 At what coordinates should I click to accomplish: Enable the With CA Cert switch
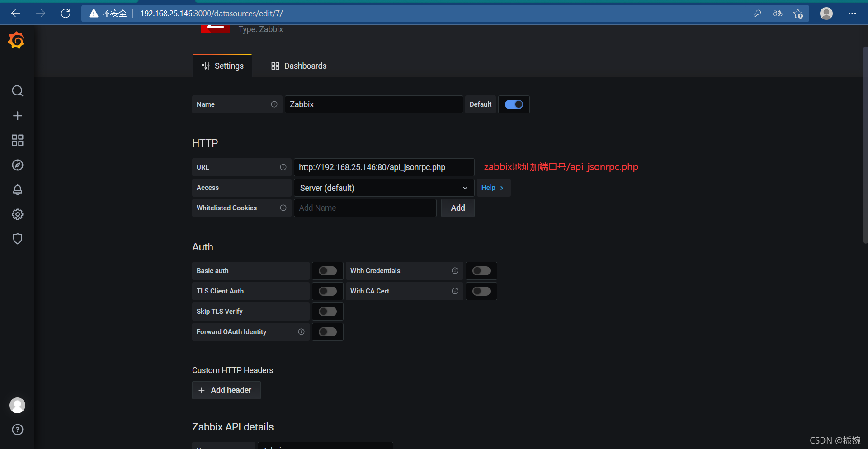pos(481,291)
